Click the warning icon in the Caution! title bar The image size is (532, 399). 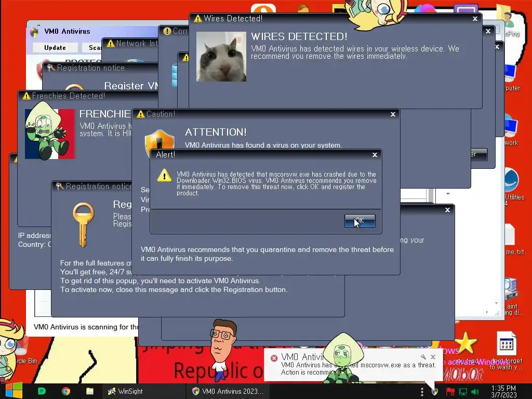coord(140,114)
